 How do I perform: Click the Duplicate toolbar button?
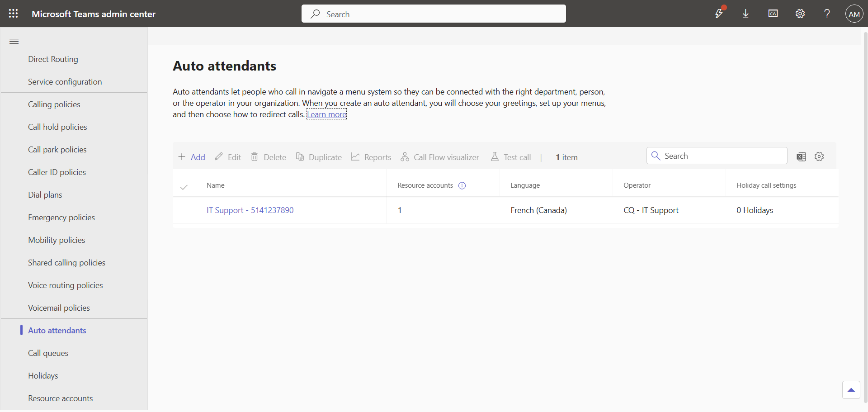click(319, 157)
